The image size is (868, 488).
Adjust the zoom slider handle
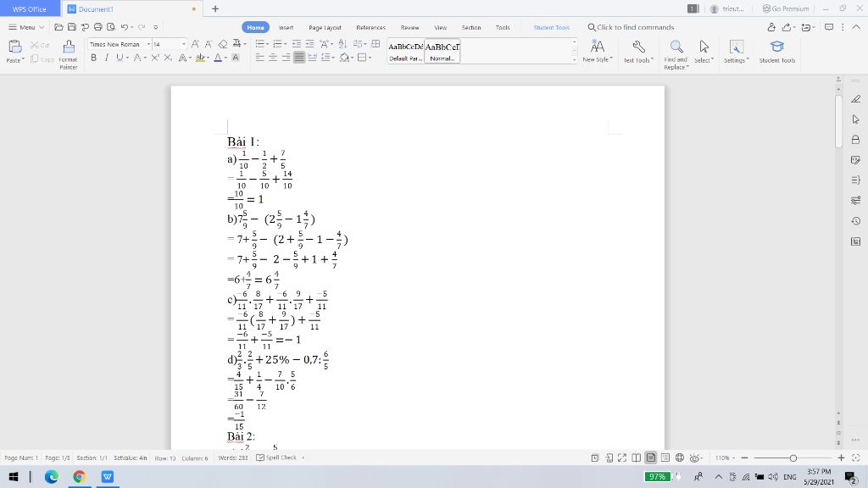793,458
